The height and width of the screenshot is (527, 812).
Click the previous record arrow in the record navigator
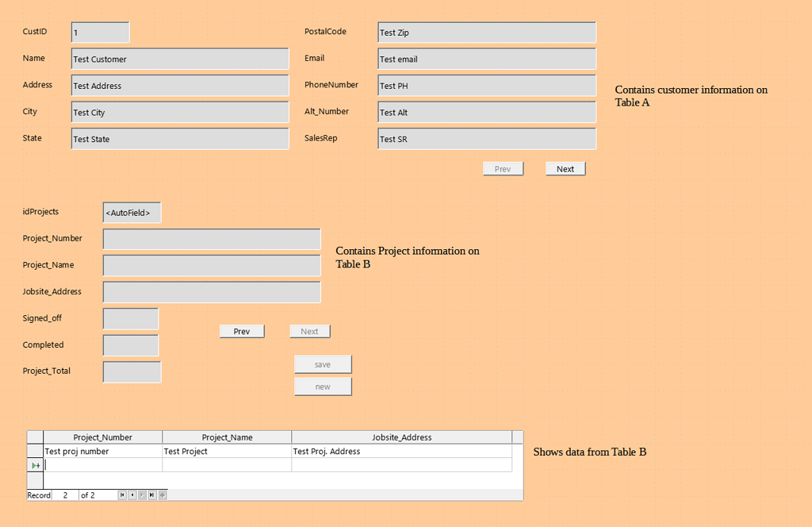(132, 494)
